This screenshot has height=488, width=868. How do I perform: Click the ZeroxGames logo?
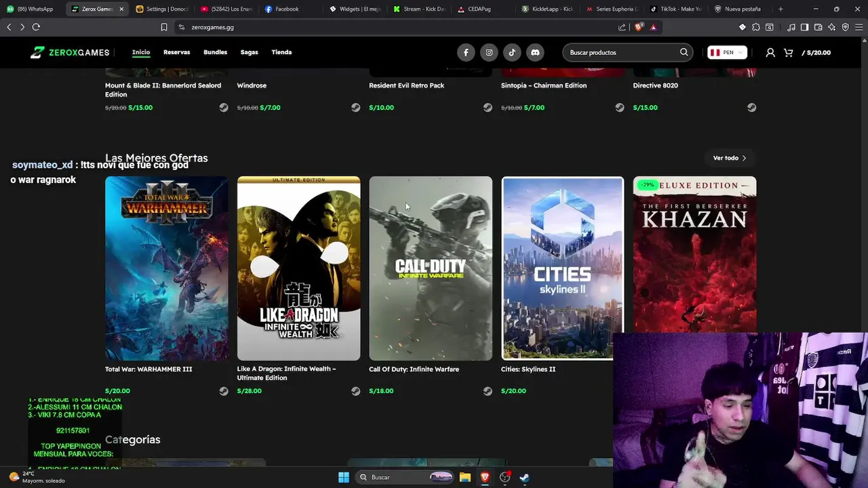70,52
